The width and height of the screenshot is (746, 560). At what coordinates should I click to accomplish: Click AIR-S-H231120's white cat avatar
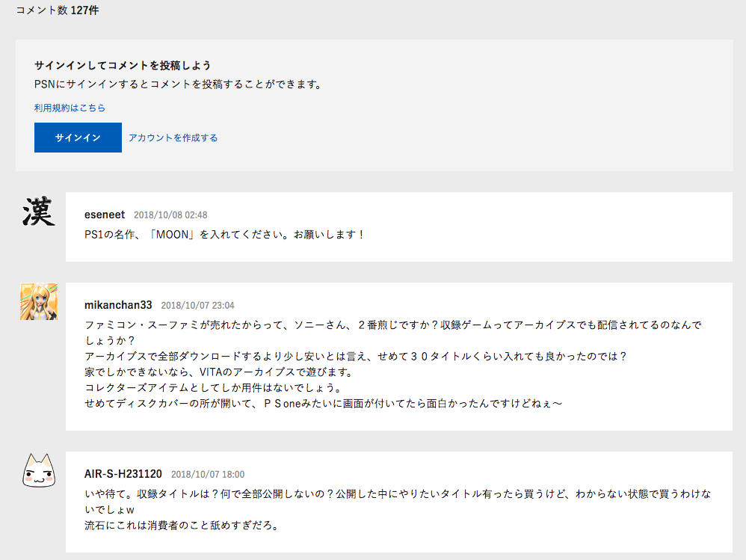(x=39, y=470)
